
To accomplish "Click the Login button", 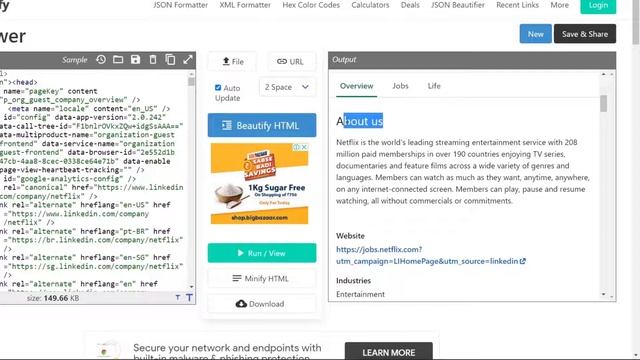I will pos(598,6).
